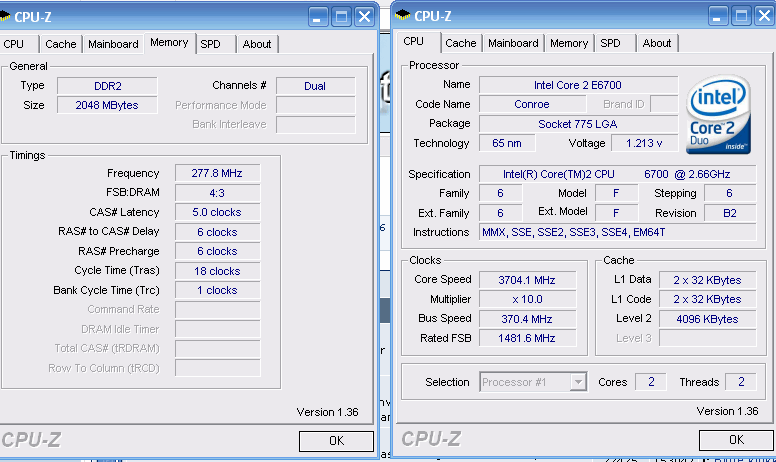Switch to Mainboard tab in right CPU-Z window

[x=513, y=43]
